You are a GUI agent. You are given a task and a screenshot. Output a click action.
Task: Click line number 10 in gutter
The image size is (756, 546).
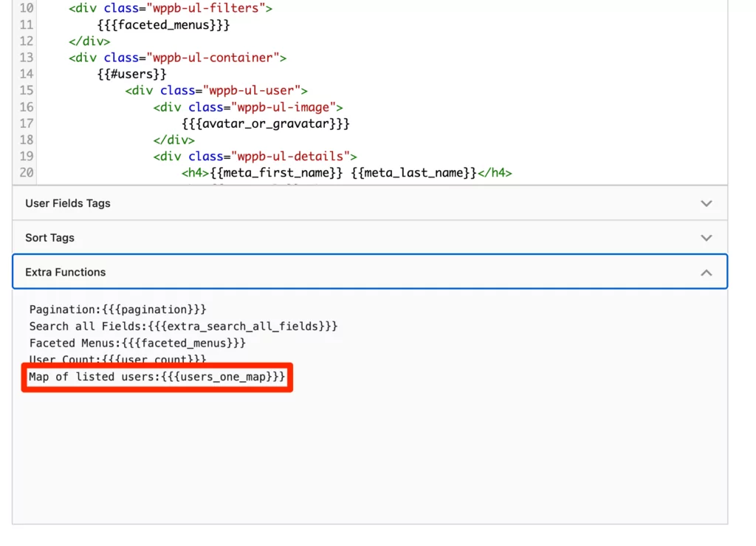tap(26, 8)
